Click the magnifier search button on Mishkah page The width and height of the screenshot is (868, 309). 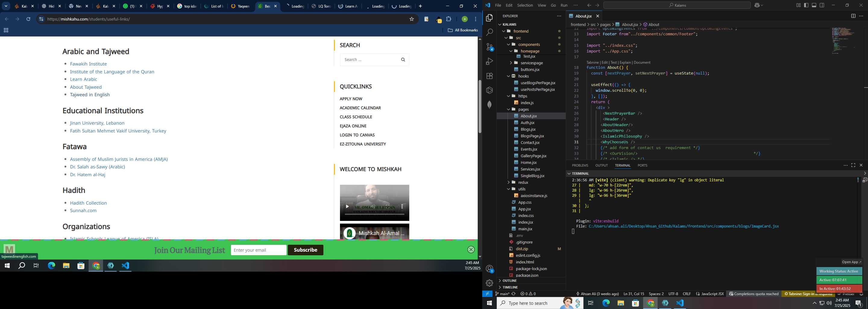pos(403,60)
